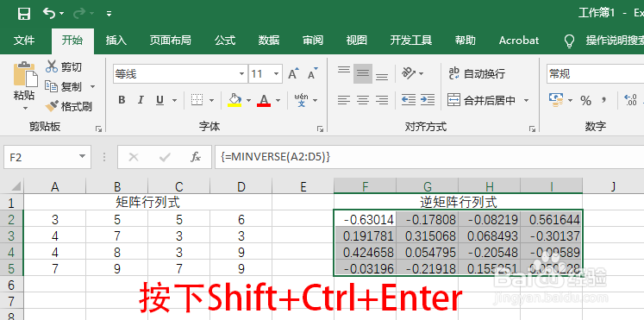This screenshot has height=320, width=644.
Task: Open the 字体 font dialog launcher
Action: pos(321,129)
